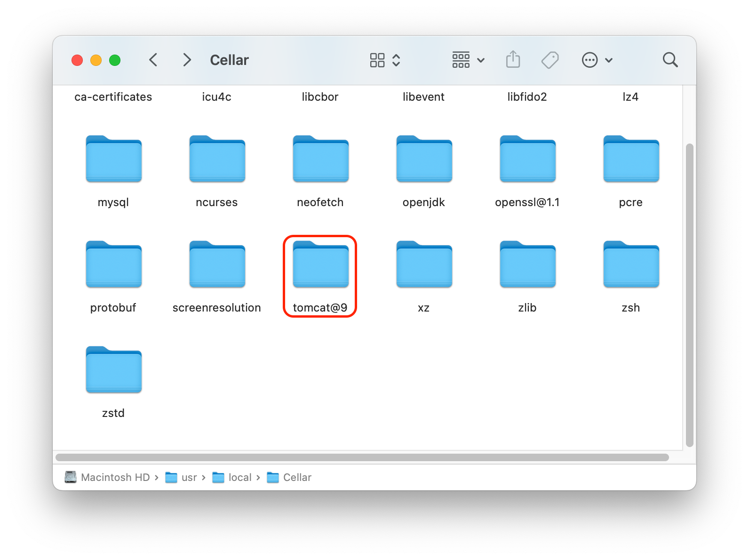Click the Share toolbar icon
The width and height of the screenshot is (749, 560).
pos(513,60)
